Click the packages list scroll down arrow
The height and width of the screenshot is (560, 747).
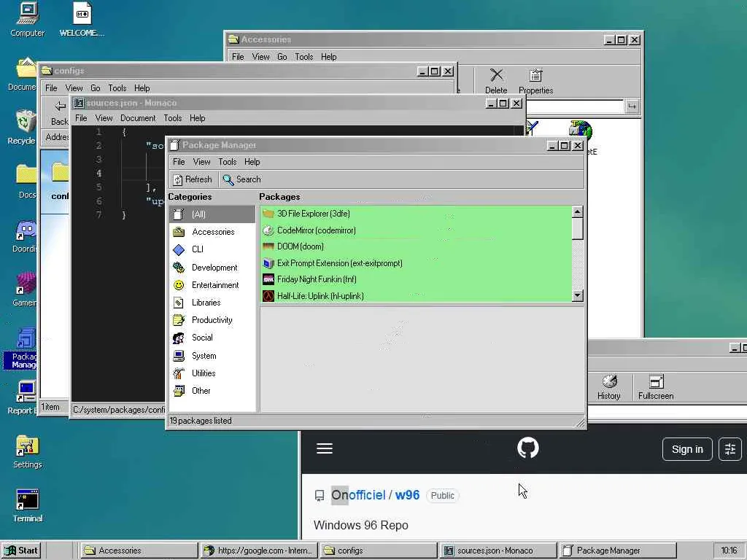pos(577,296)
